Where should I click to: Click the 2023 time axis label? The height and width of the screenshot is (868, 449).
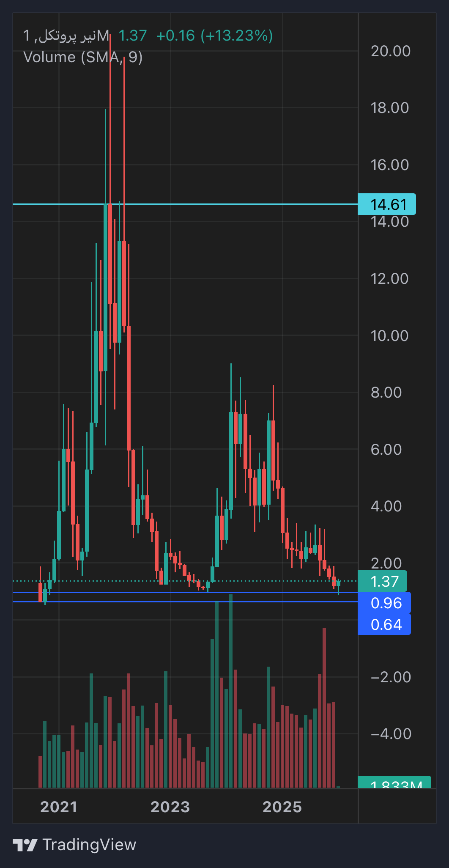170,807
